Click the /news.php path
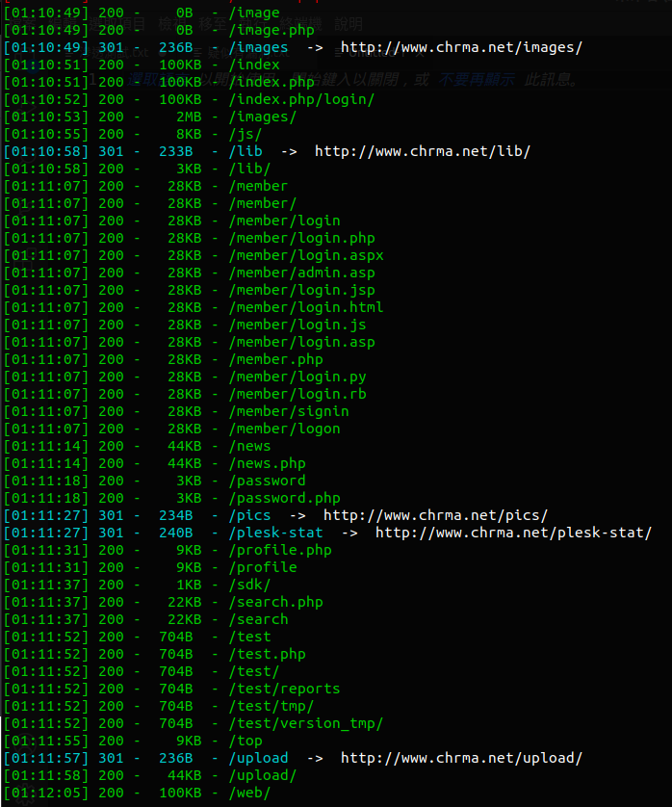This screenshot has height=807, width=672. click(267, 463)
